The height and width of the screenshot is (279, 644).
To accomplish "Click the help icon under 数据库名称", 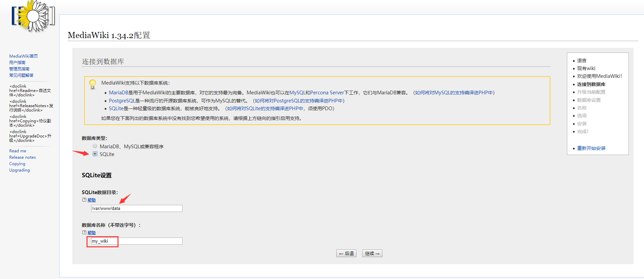I will coord(84,232).
